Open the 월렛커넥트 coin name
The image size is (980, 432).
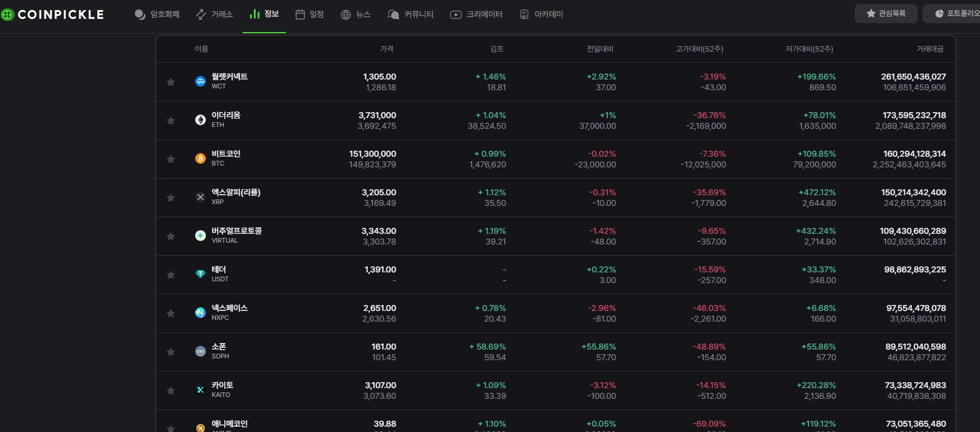click(x=230, y=77)
